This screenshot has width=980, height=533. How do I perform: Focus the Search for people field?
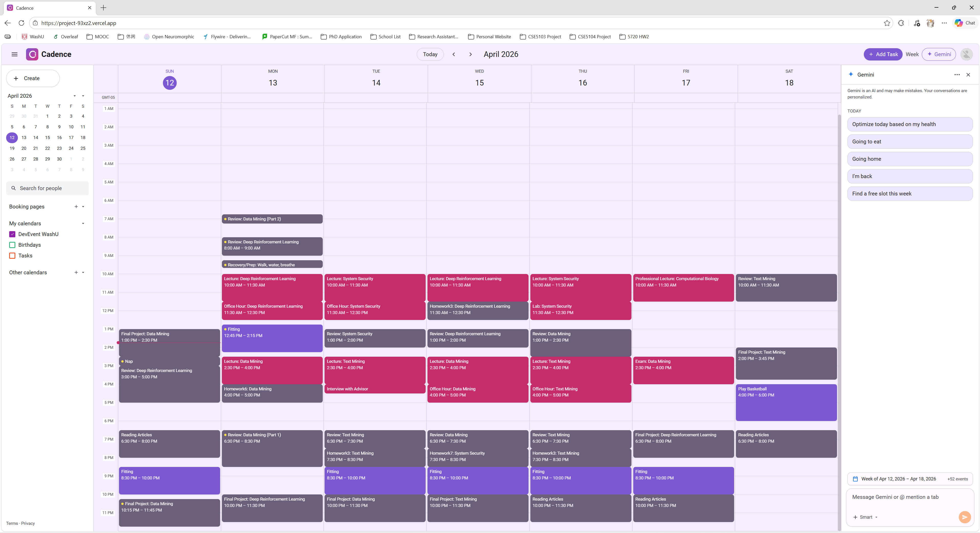47,188
